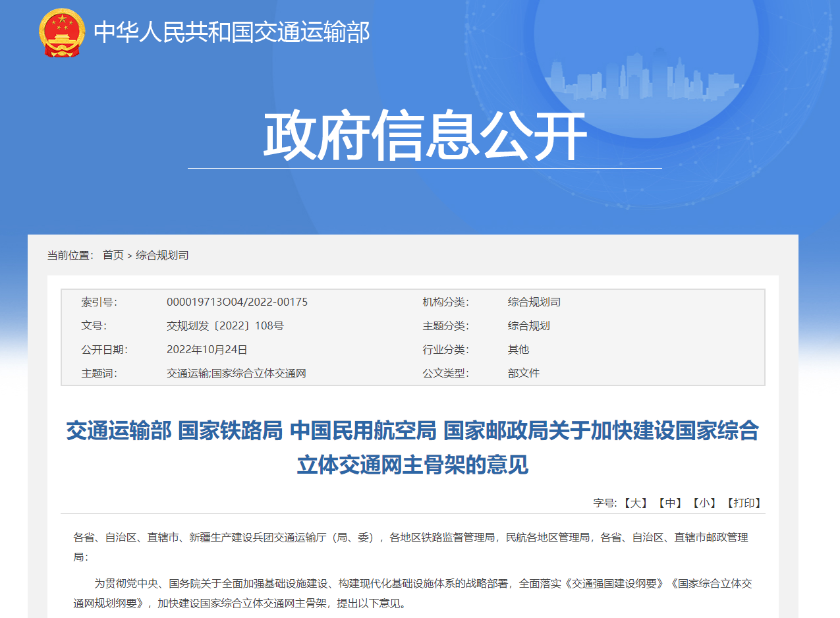Click the index number 000019713O04/2022-00175
840x618 pixels.
click(x=237, y=302)
